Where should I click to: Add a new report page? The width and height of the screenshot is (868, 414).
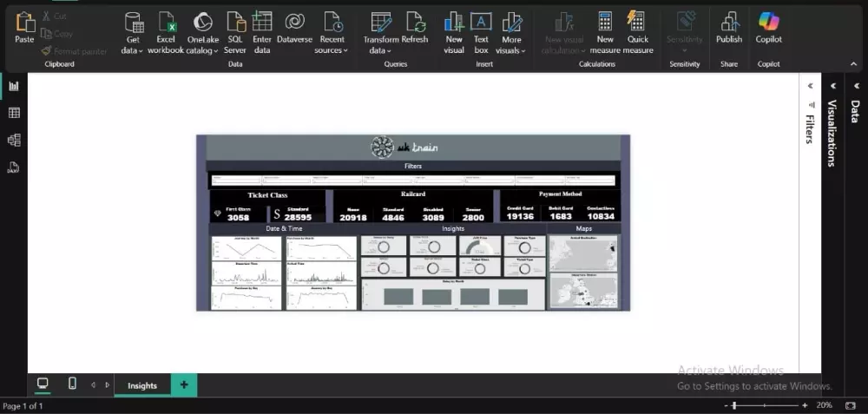(184, 385)
